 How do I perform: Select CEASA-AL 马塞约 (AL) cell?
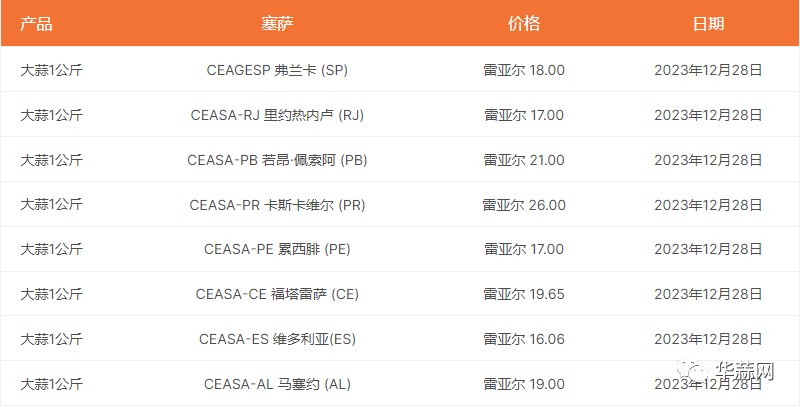coord(277,384)
